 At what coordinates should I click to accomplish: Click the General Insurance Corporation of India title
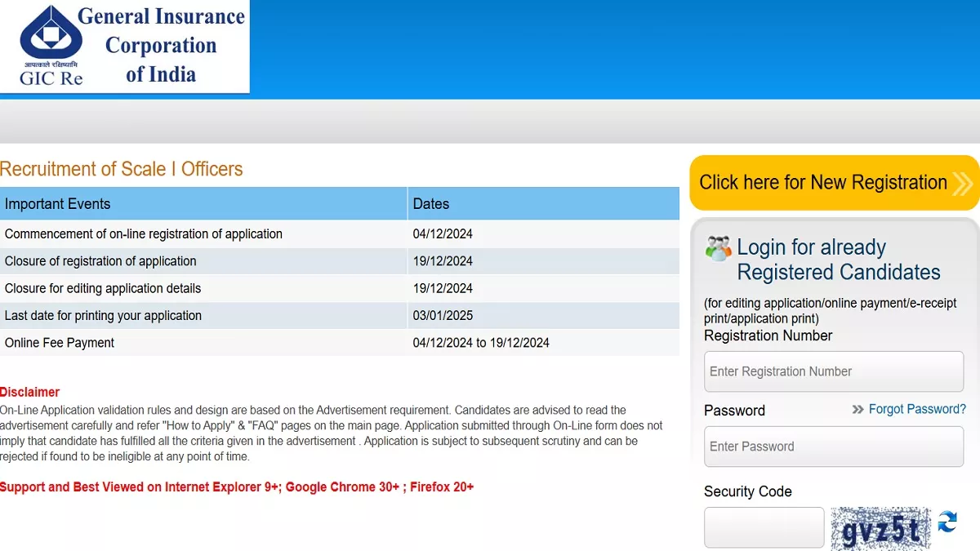tap(161, 46)
